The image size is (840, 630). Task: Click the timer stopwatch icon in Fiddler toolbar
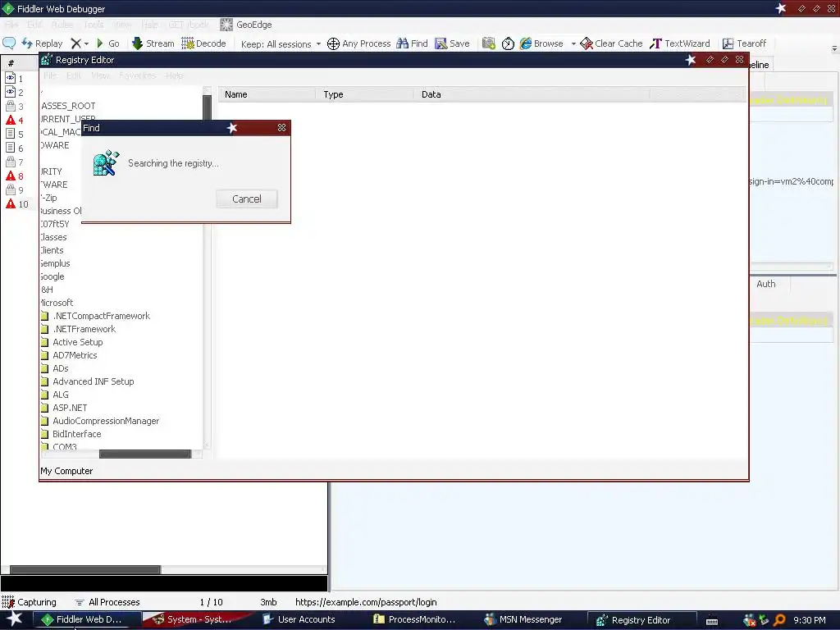[508, 43]
